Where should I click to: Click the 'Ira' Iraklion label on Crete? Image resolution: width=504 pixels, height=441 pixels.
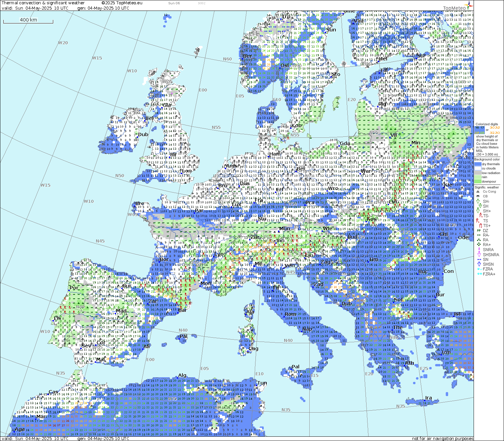click(x=428, y=398)
